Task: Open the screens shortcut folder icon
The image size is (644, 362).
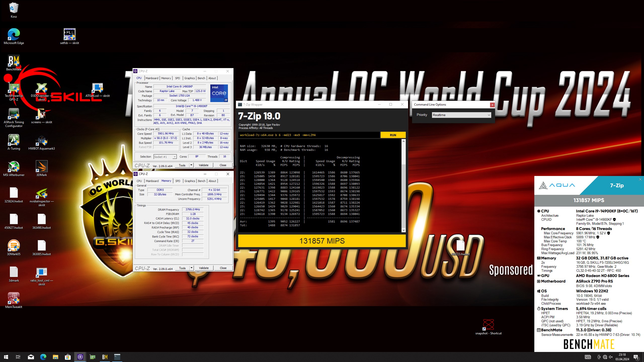Action: click(42, 116)
